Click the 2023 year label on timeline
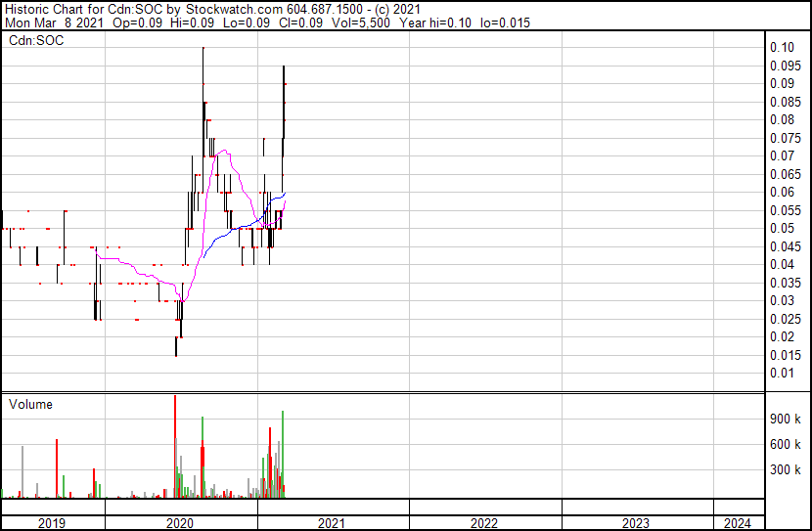 coord(636,523)
